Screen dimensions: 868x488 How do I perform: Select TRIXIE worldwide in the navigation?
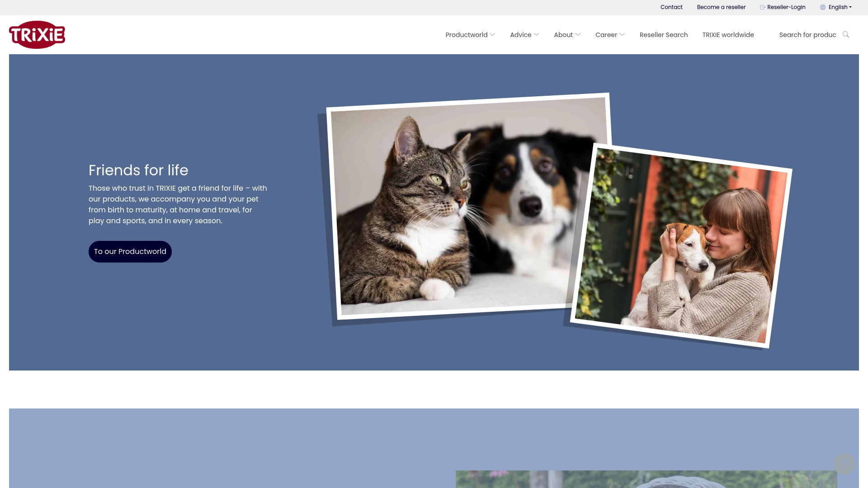[728, 34]
